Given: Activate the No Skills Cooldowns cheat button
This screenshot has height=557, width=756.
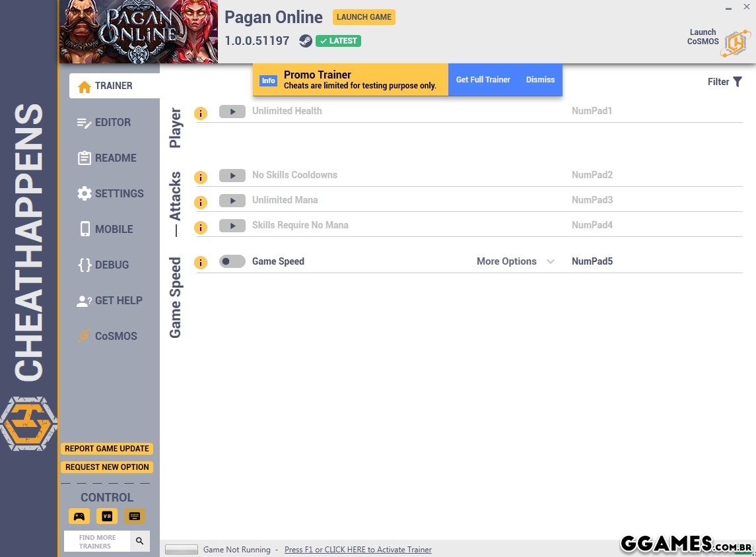Looking at the screenshot, I should pos(232,176).
